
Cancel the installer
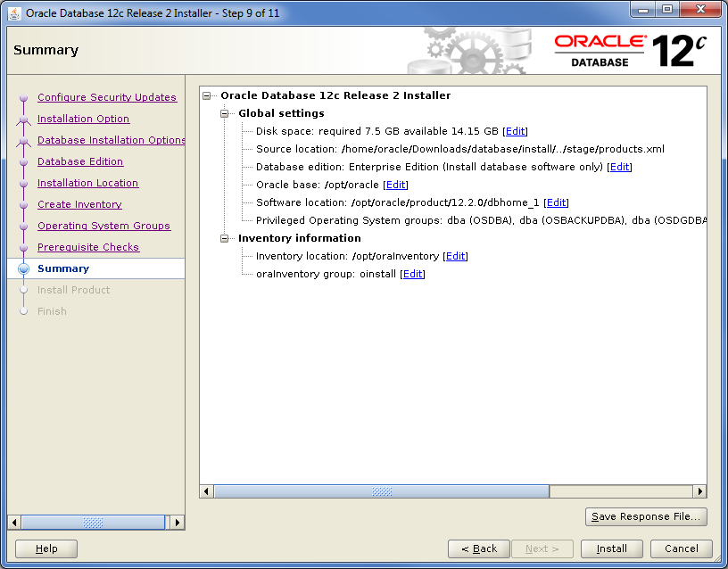[x=681, y=548]
